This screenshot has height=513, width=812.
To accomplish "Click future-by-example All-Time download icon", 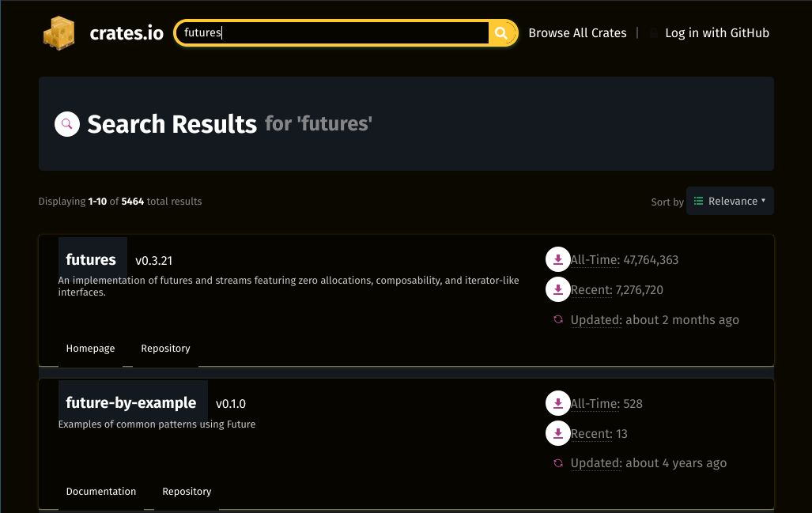I will 557,403.
